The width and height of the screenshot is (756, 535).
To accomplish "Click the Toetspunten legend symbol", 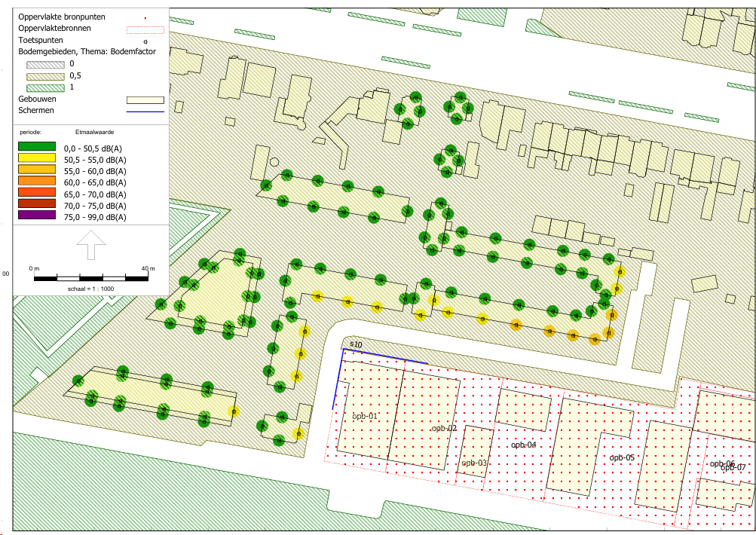I will tap(145, 42).
